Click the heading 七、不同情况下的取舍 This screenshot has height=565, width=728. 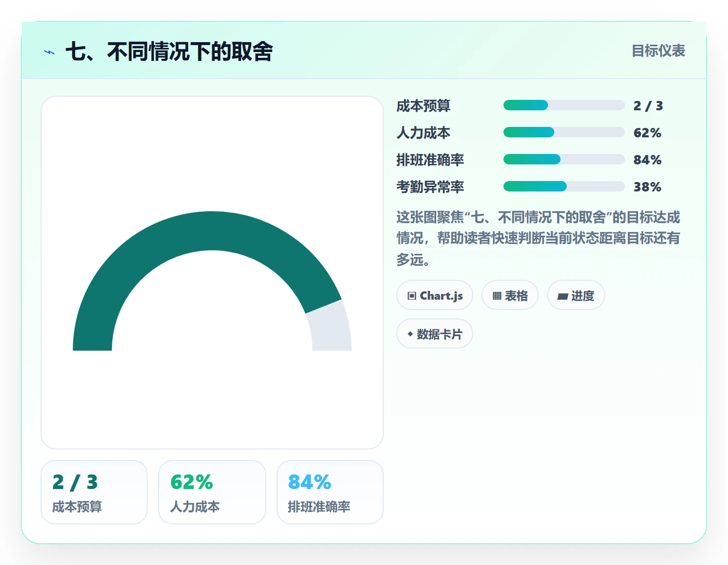(x=170, y=52)
